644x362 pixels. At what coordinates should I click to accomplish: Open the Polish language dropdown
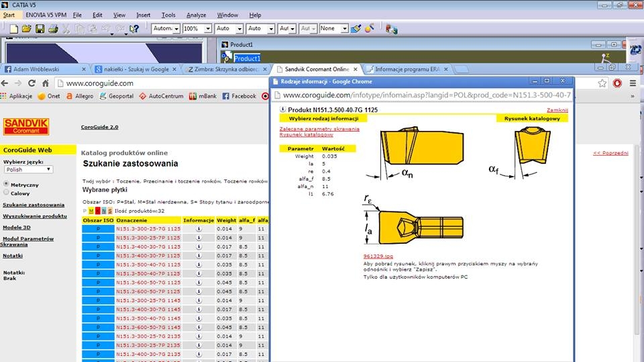[28, 169]
